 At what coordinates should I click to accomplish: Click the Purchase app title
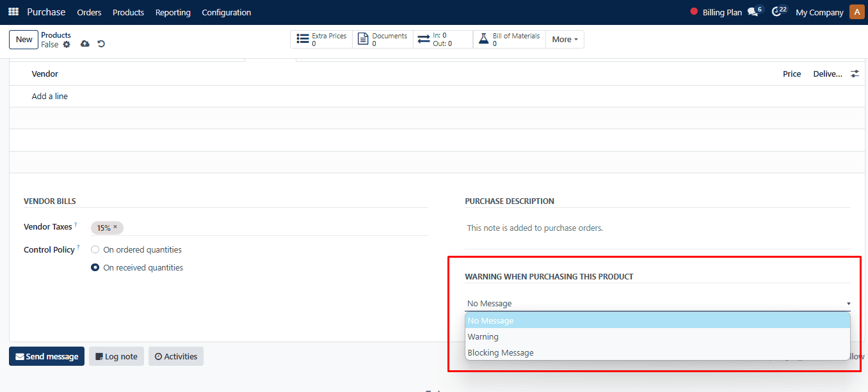pyautogui.click(x=46, y=12)
